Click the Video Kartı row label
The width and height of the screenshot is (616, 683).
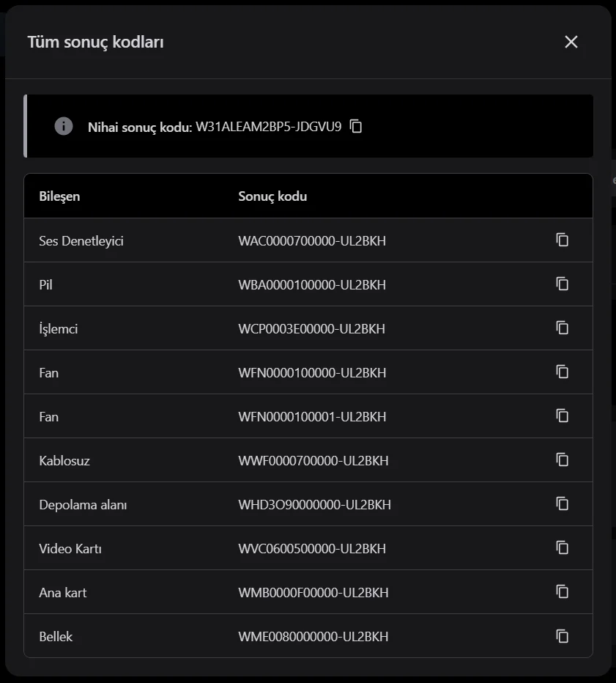[70, 548]
